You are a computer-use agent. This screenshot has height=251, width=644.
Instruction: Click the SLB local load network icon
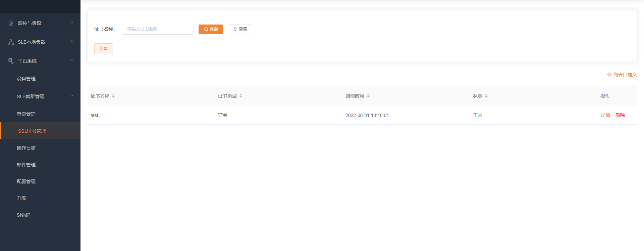pyautogui.click(x=11, y=42)
